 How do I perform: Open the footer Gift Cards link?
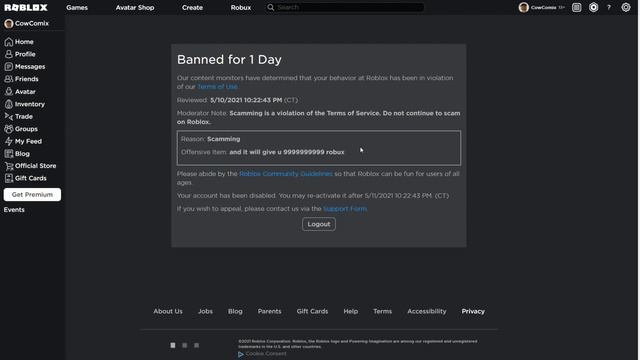312,311
